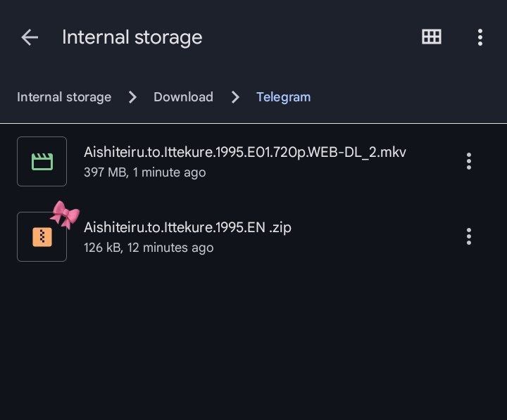Viewport: 507px width, 420px height.
Task: Click the Internal storage header title
Action: 132,37
